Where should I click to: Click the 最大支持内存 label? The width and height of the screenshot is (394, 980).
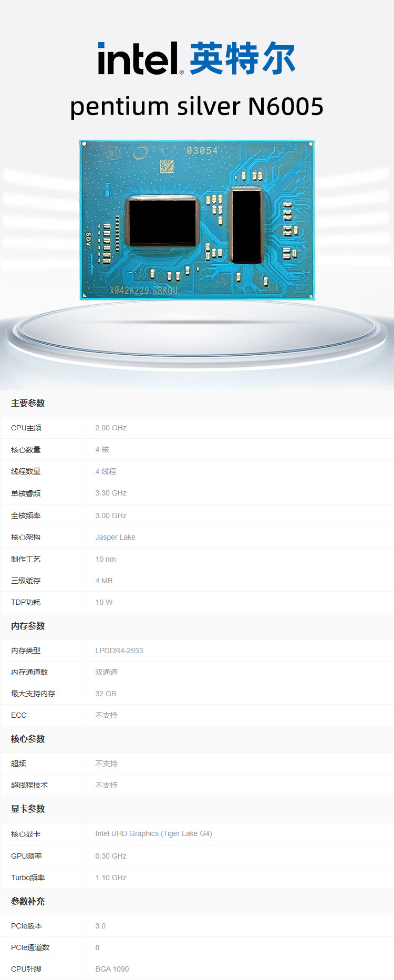coord(33,694)
